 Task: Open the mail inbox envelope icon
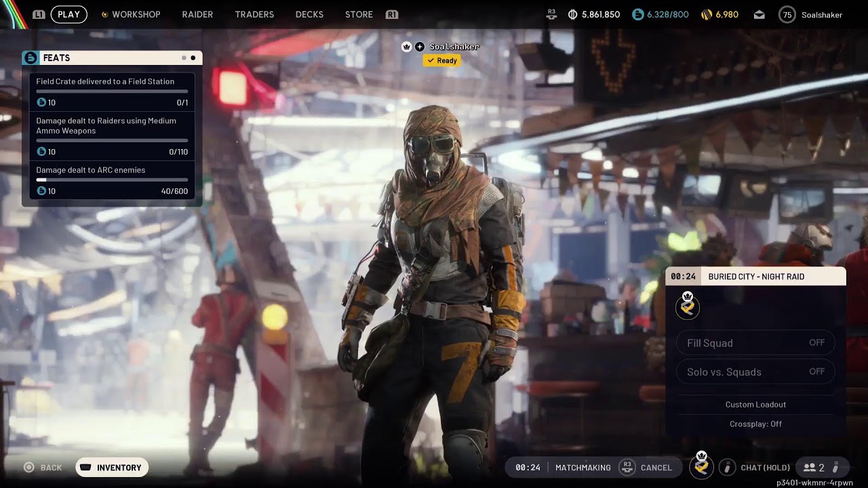[759, 14]
